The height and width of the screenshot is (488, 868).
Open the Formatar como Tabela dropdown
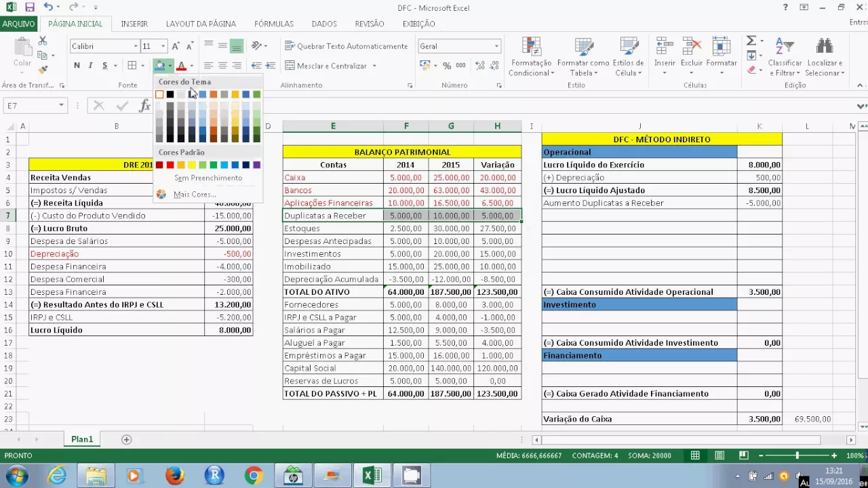(x=583, y=56)
